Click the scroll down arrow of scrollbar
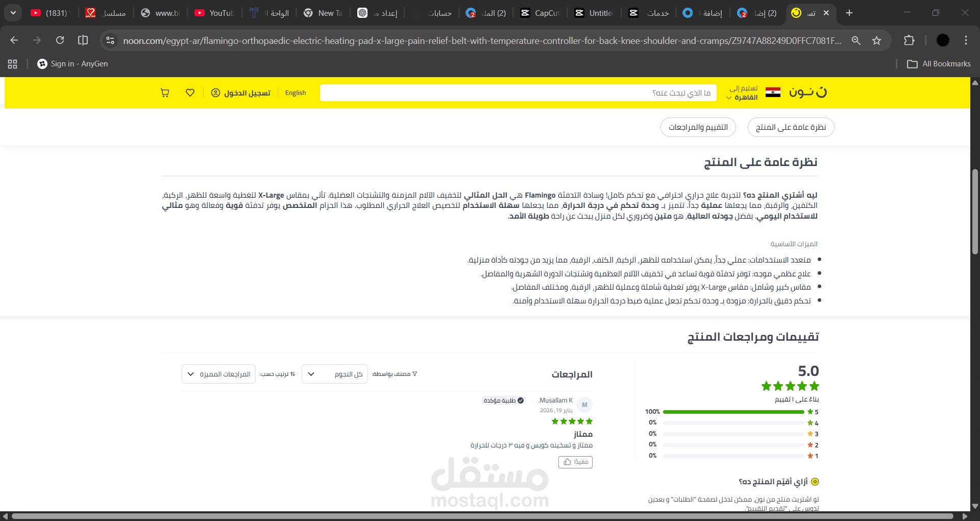980x521 pixels. point(975,507)
